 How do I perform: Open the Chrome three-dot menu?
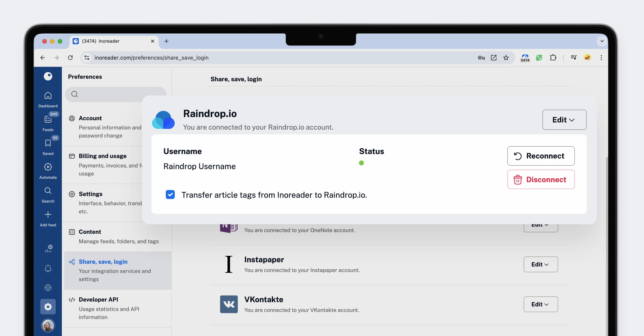(601, 57)
